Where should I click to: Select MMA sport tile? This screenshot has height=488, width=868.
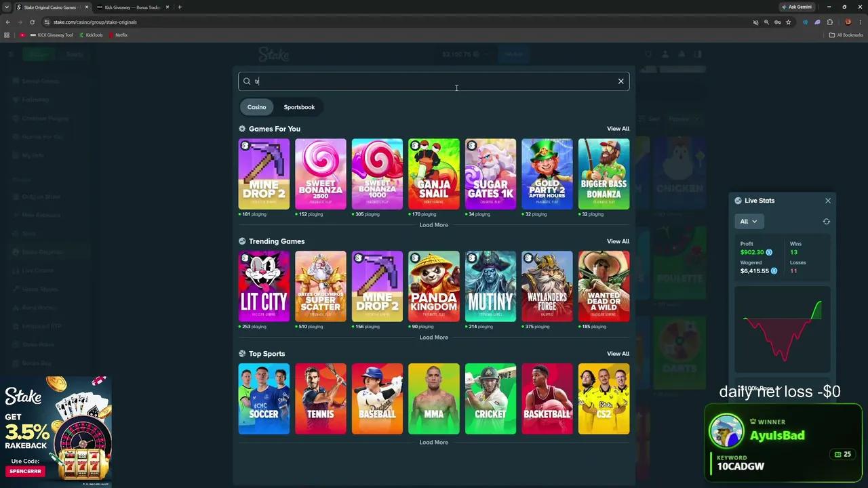click(x=434, y=399)
